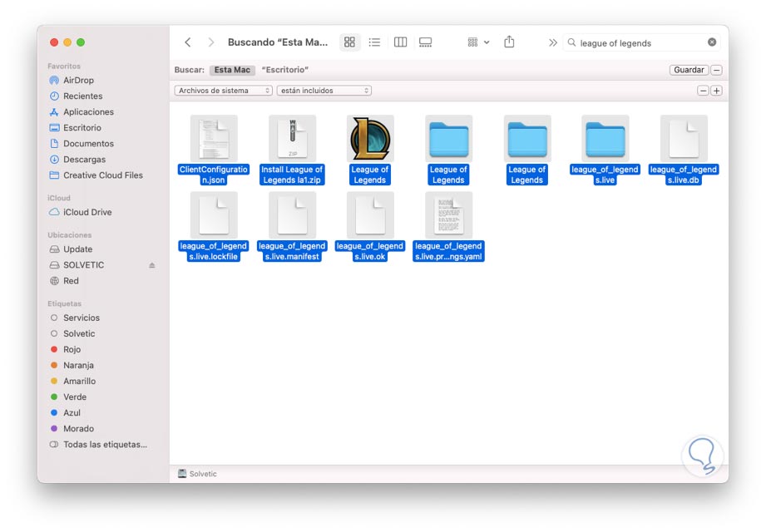This screenshot has height=532, width=766.
Task: Select the league_of_legends.live.db file icon
Action: [x=684, y=139]
